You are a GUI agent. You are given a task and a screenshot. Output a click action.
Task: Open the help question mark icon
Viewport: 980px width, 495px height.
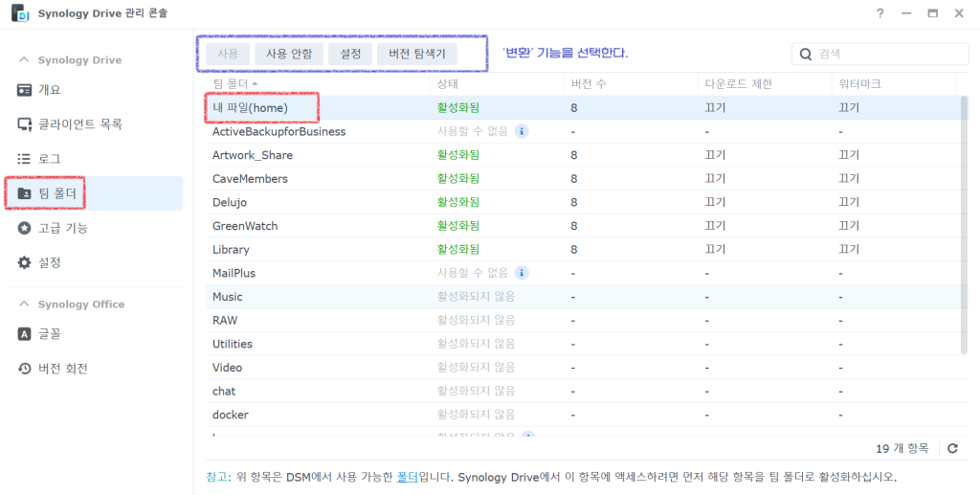tap(880, 13)
